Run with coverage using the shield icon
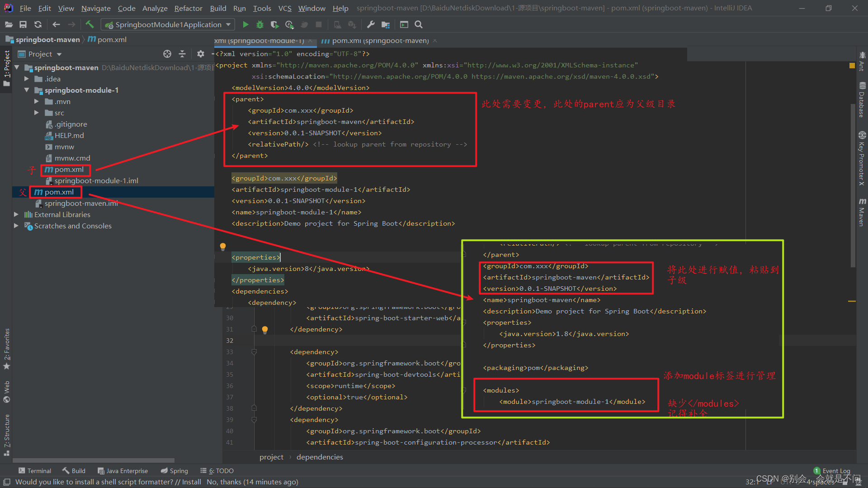 (274, 24)
